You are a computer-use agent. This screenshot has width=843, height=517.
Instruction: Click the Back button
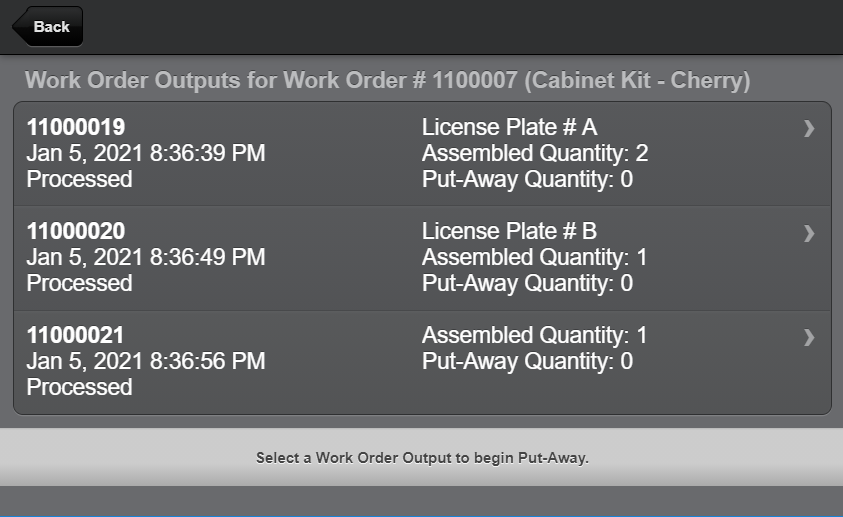[x=48, y=27]
